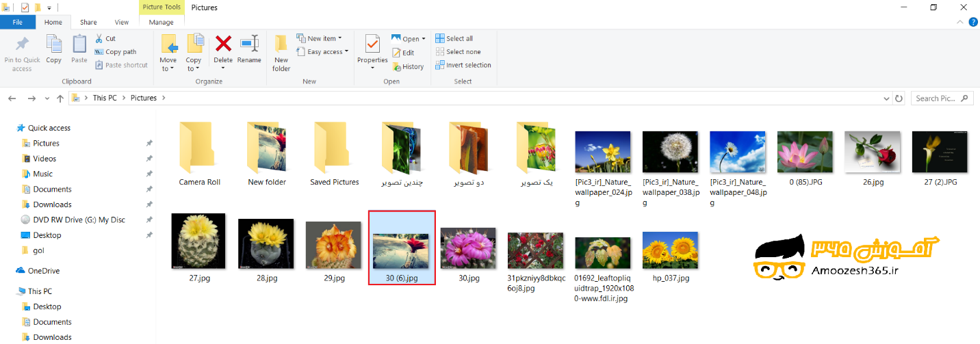
Task: Click the search magnifier icon
Action: coord(965,98)
